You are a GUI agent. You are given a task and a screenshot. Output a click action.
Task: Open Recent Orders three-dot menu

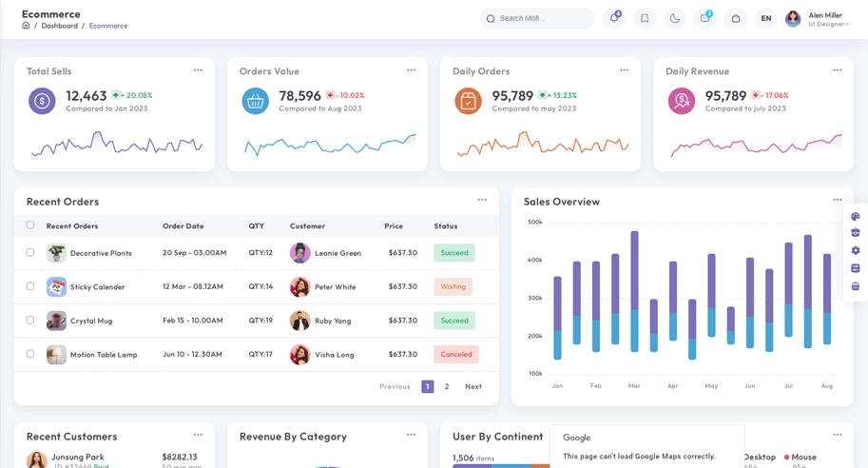pos(482,200)
